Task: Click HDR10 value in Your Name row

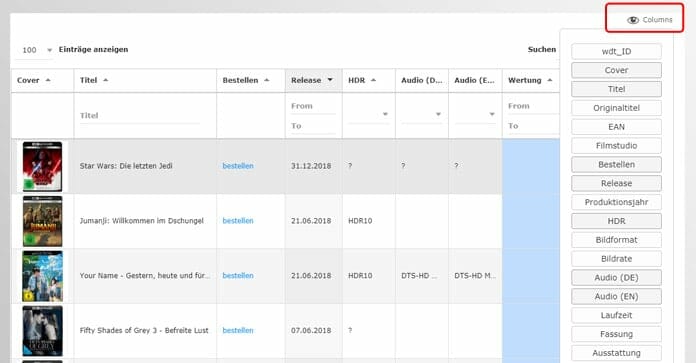Action: [360, 276]
